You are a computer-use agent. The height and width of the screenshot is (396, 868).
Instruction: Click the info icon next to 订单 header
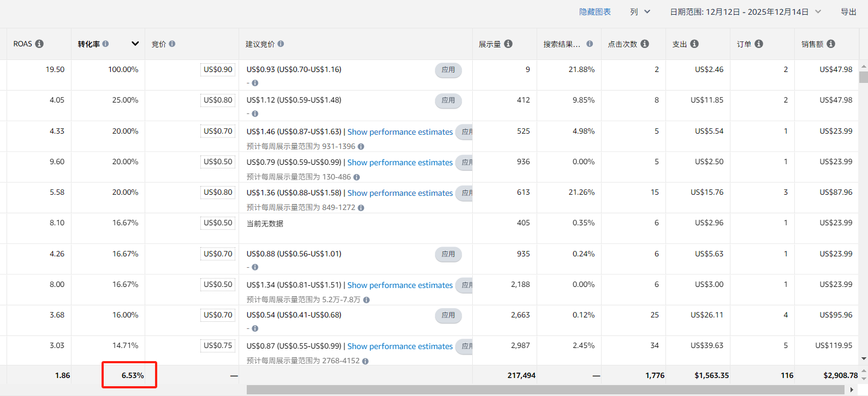pyautogui.click(x=759, y=44)
